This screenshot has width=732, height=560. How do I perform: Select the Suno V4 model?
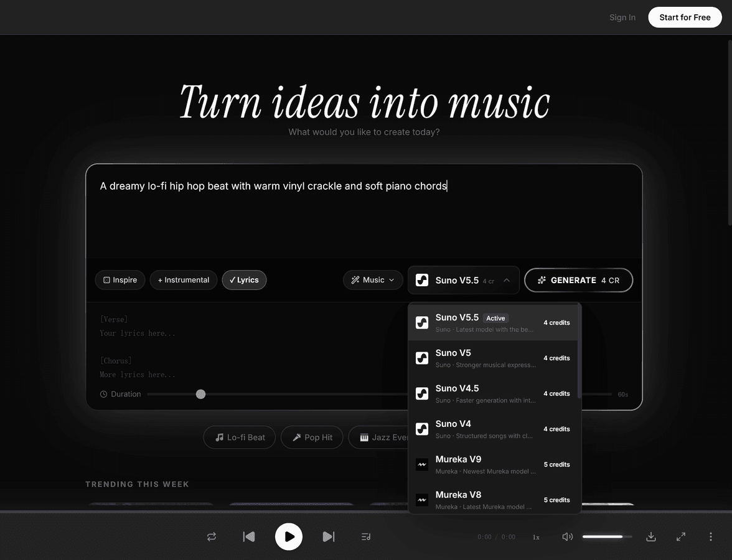(x=493, y=429)
